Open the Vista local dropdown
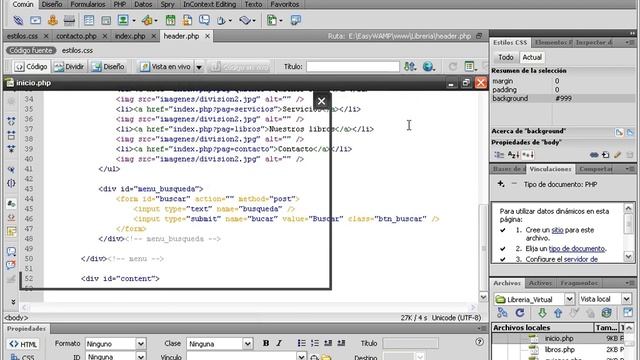 (627, 299)
